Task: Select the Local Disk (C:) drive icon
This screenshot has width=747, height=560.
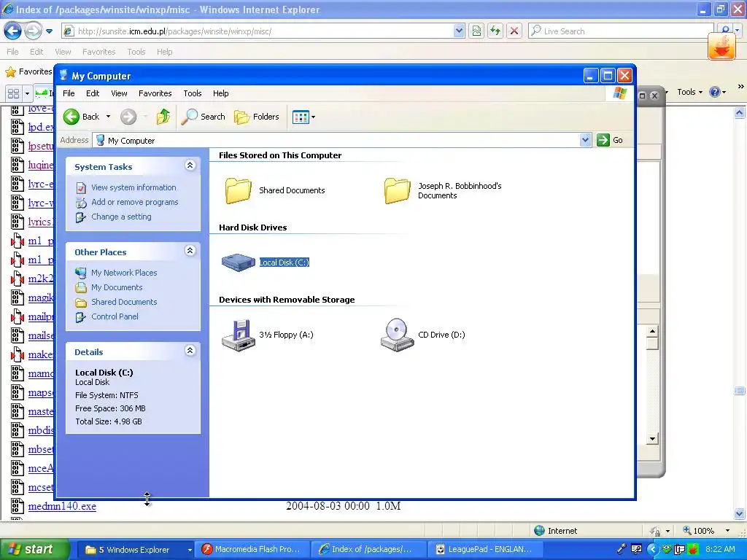Action: (238, 262)
